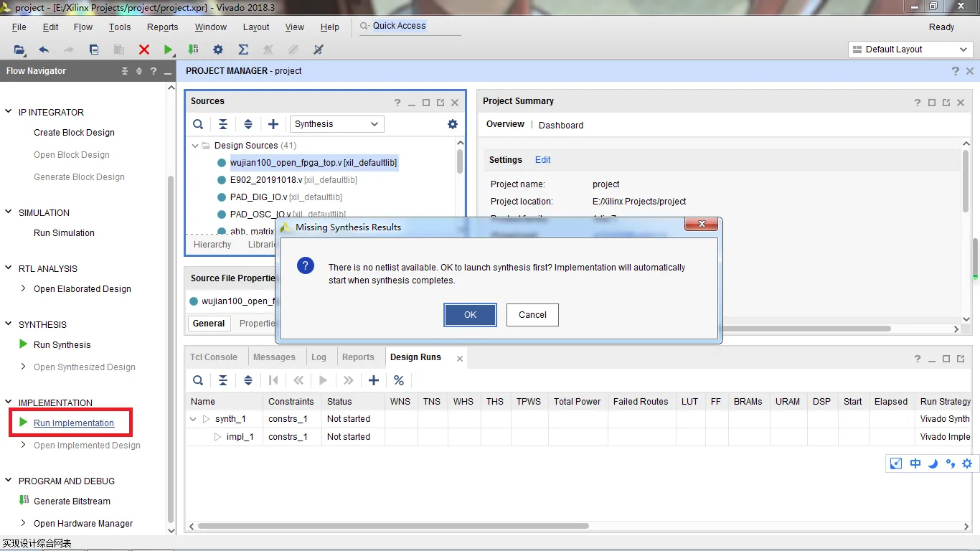Click the 中 language icon in the IME bar
This screenshot has width=980, height=551.
pos(915,463)
